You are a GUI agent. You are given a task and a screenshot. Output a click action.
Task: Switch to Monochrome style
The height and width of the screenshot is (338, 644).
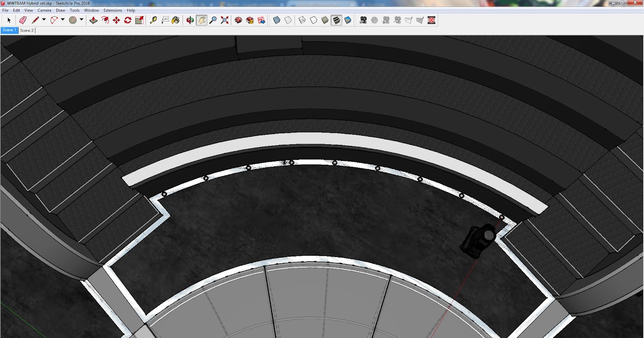(x=348, y=20)
